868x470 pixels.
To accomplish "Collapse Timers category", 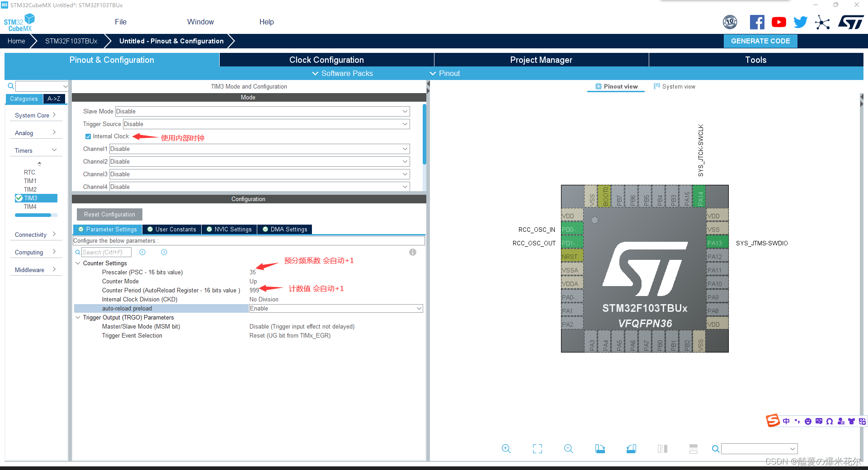I will click(x=35, y=150).
